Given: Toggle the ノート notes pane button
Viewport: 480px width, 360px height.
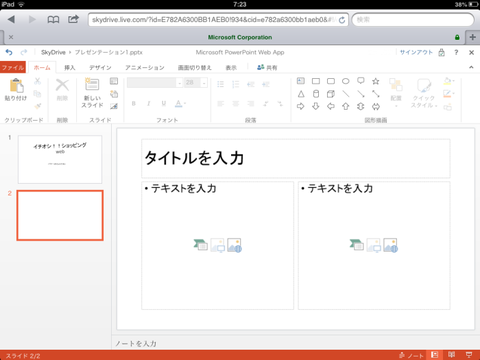Looking at the screenshot, I should pos(411,355).
